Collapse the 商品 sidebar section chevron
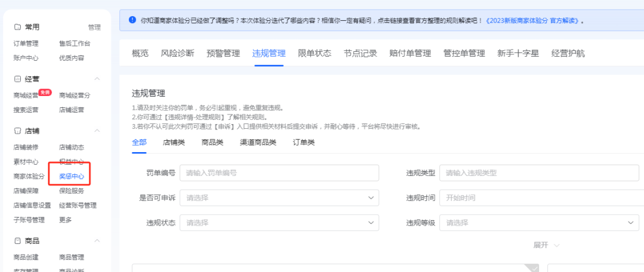This screenshot has width=644, height=272. coord(97,240)
